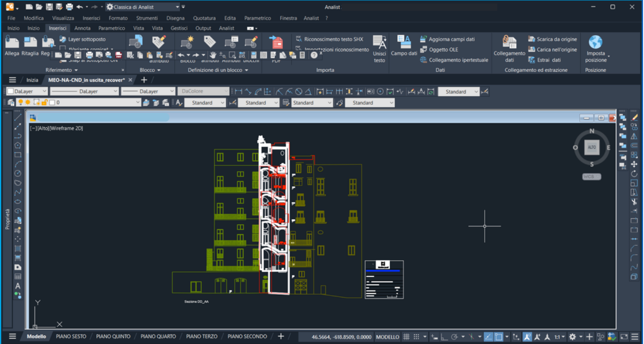Toggle 2D object snap in status bar
The height and width of the screenshot is (344, 644).
click(x=499, y=337)
